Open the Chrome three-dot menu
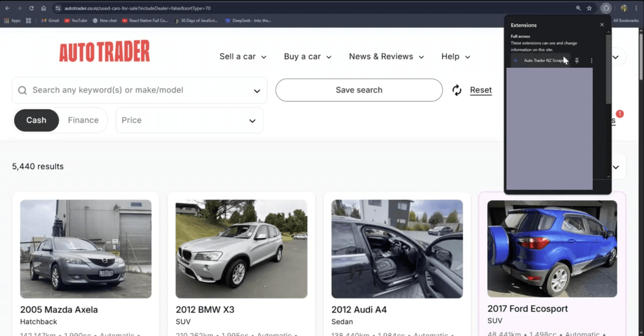This screenshot has width=644, height=336. click(636, 8)
